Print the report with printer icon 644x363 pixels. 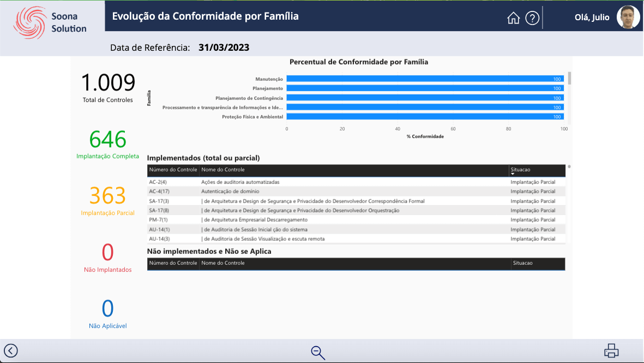point(611,351)
